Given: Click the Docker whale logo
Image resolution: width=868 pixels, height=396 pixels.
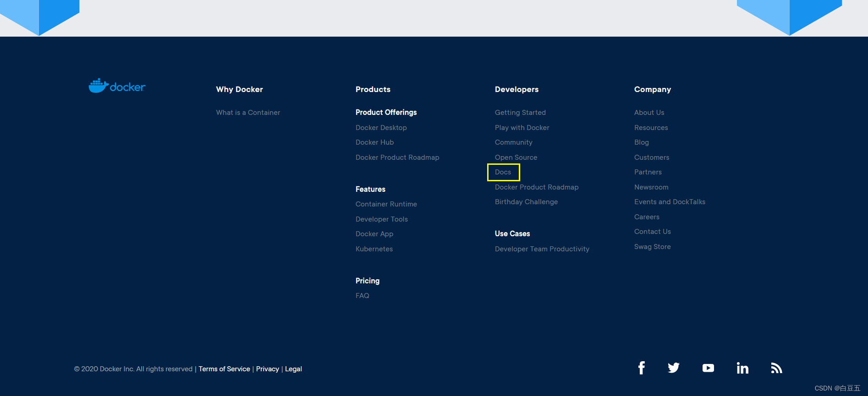Looking at the screenshot, I should click(117, 86).
